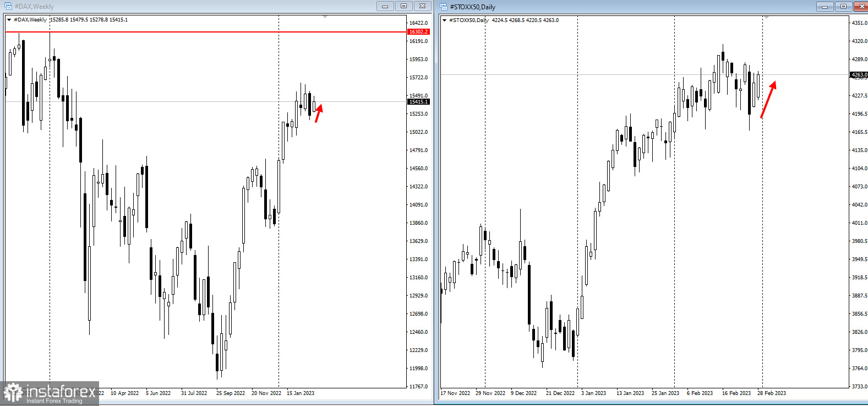Click the 17 Nov 2022 date label
This screenshot has height=406, width=868.
455,393
